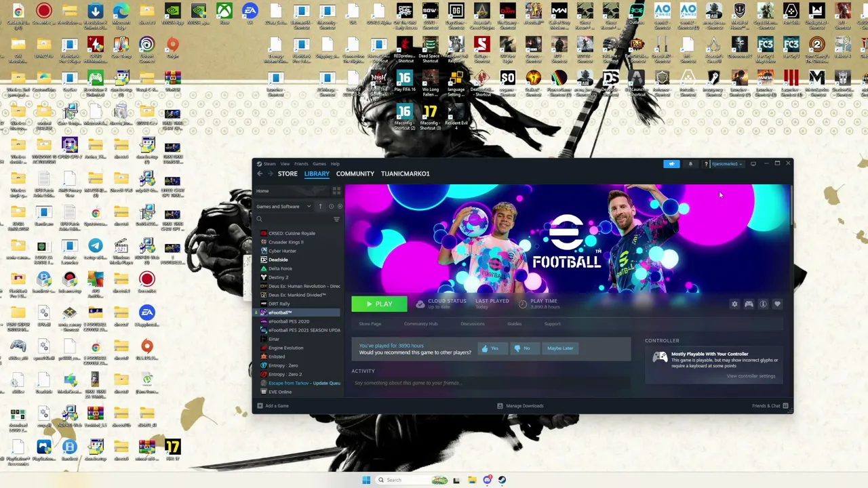Click the Maybe Later button

[x=560, y=348]
